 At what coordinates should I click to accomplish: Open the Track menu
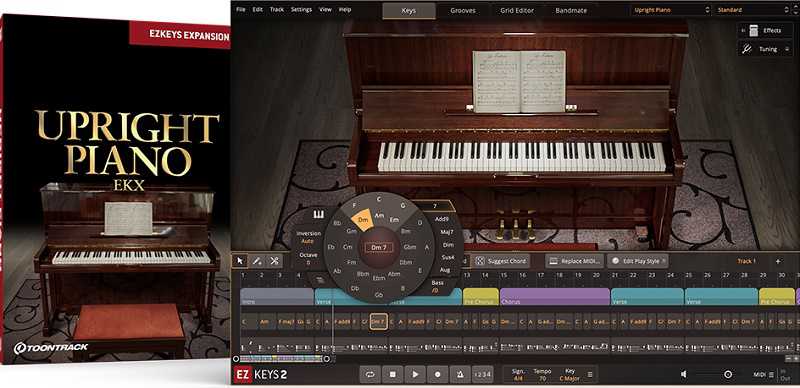[277, 10]
